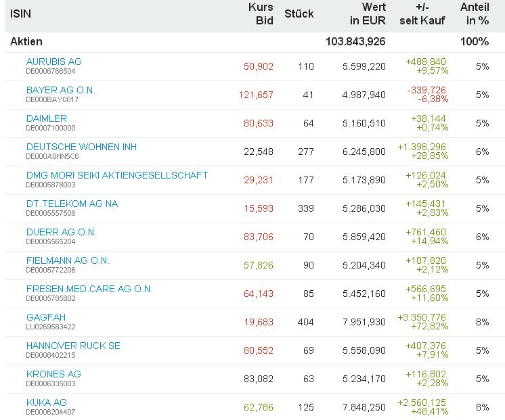This screenshot has width=505, height=420.
Task: Open the BAYER AG O.N. stock link
Action: [x=60, y=90]
